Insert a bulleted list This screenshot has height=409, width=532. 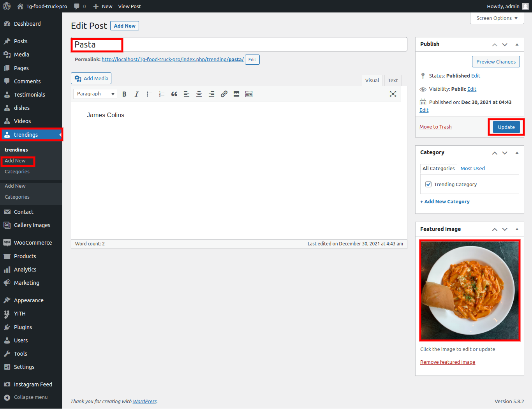149,94
